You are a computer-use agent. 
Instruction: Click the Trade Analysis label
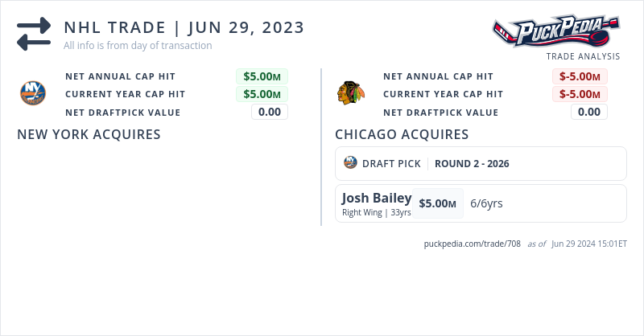(x=583, y=56)
